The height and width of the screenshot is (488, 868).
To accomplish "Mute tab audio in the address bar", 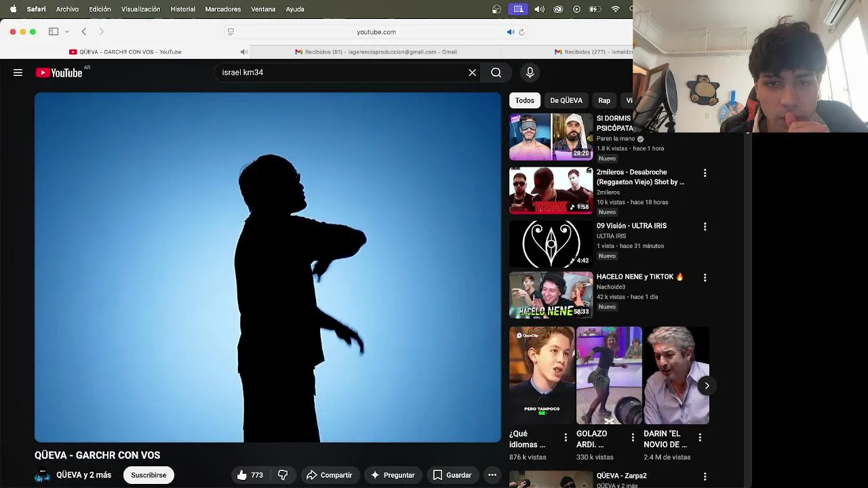I will tap(511, 32).
